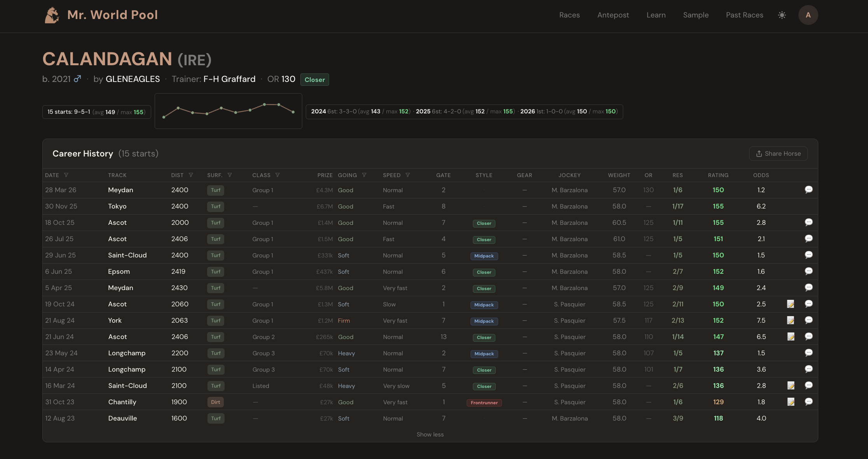This screenshot has width=868, height=459.
Task: Open comment bubble for 31 Oct 23 Chantilly race
Action: 809,402
